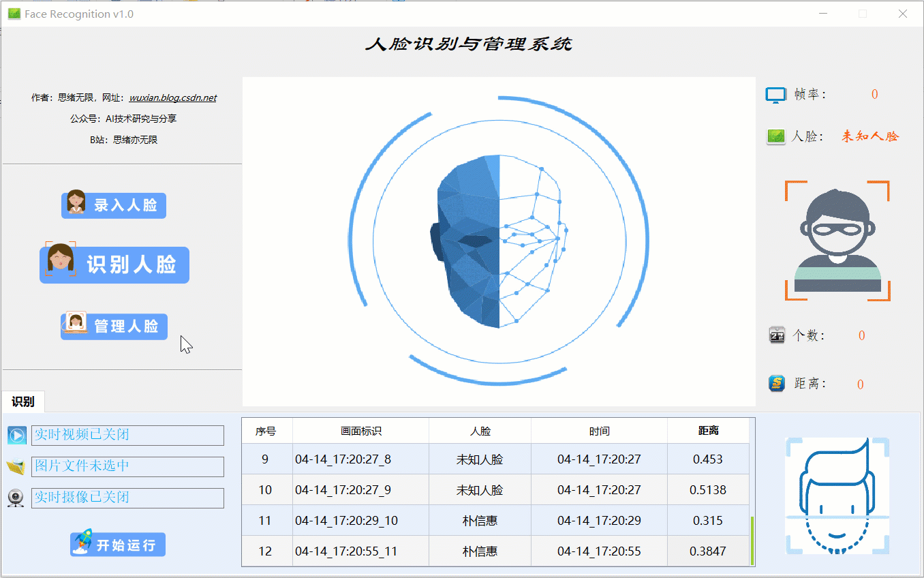Click the 距离 column header in table
This screenshot has width=924, height=578.
pos(709,431)
